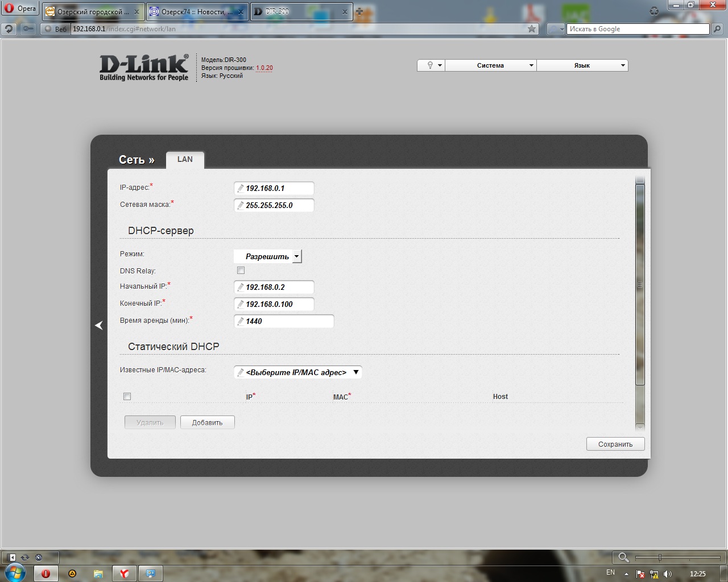Click the scrollbar up arrow in LAN panel
This screenshot has width=728, height=582.
pos(640,181)
